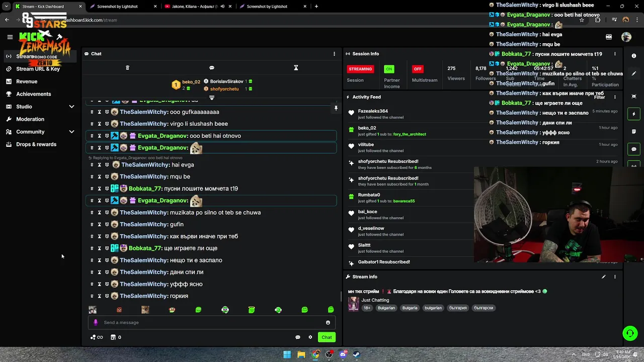The height and width of the screenshot is (362, 644).
Task: Open a new browser tab
Action: 316,7
